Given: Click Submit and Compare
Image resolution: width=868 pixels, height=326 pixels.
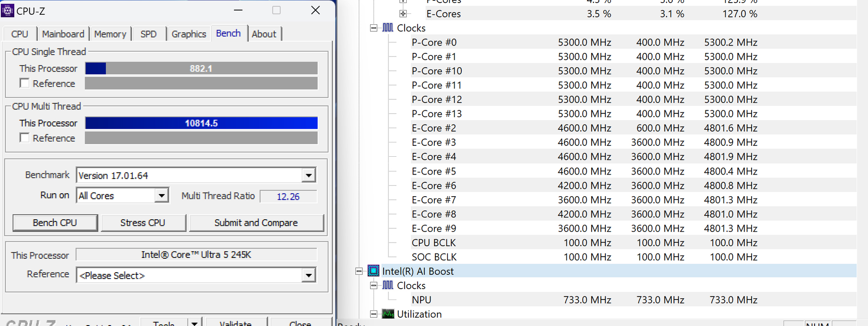Looking at the screenshot, I should coord(256,223).
